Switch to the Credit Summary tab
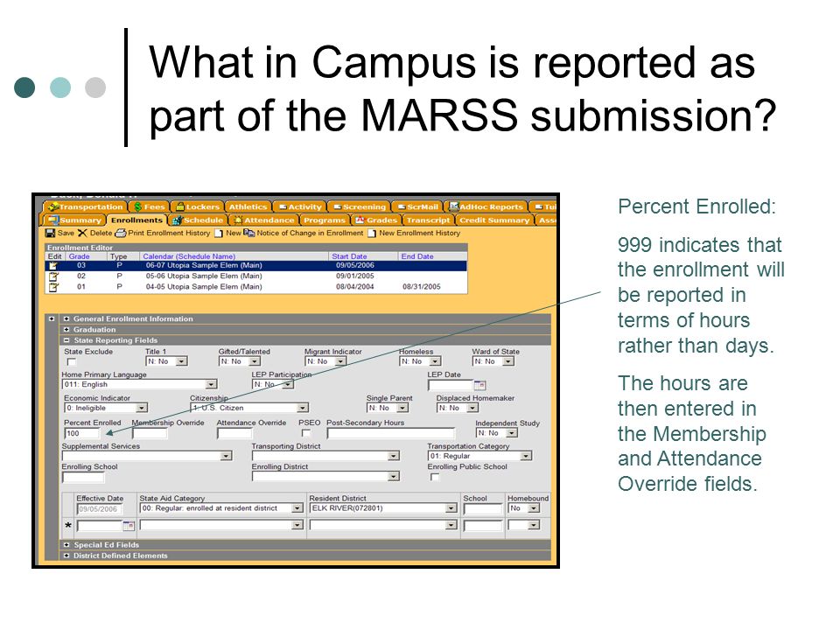 point(494,220)
